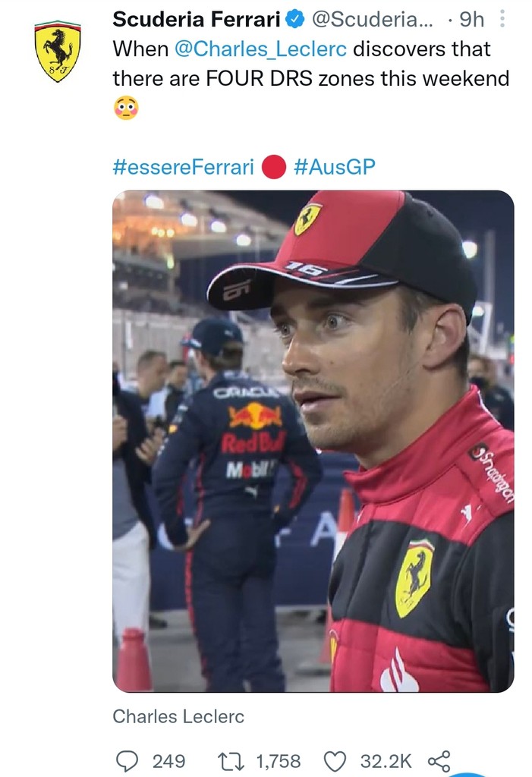This screenshot has height=777, width=532.
Task: Open the Leclerc photo in the tweet
Action: (x=313, y=440)
